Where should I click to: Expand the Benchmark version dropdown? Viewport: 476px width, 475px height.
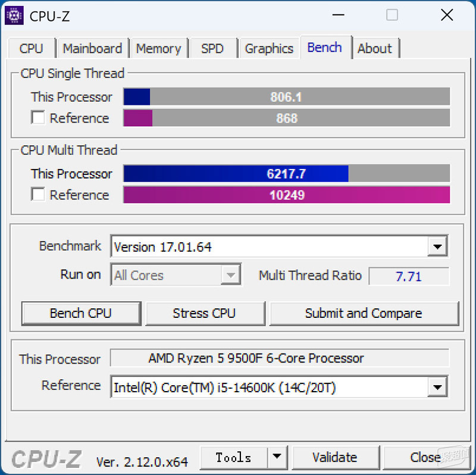[437, 246]
